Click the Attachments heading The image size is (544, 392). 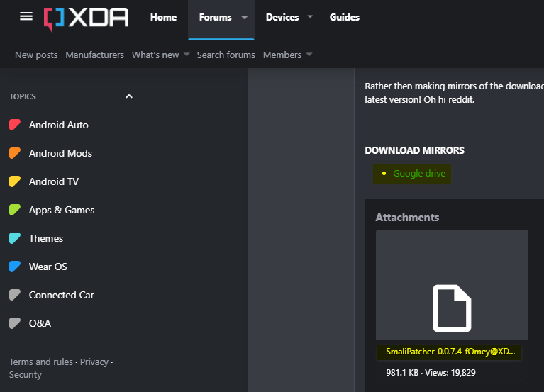coord(407,218)
